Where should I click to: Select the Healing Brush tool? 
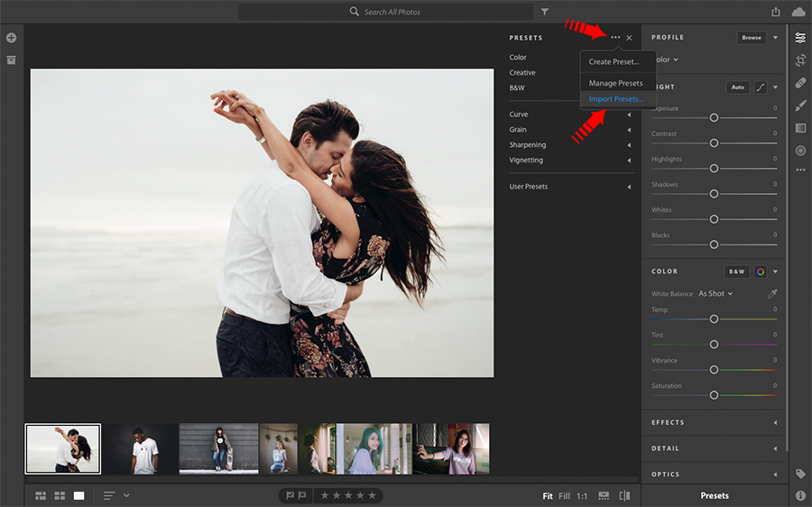pos(800,83)
